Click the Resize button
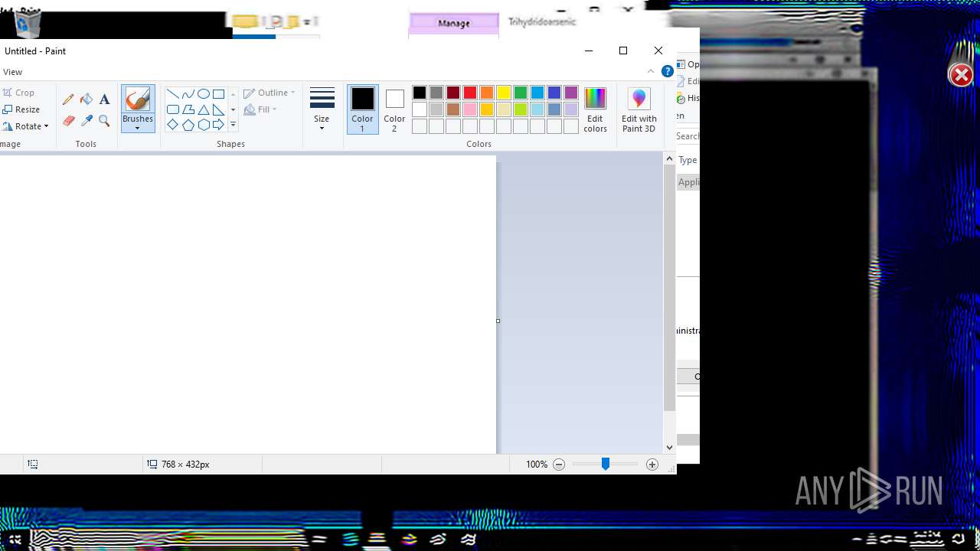 [x=21, y=109]
